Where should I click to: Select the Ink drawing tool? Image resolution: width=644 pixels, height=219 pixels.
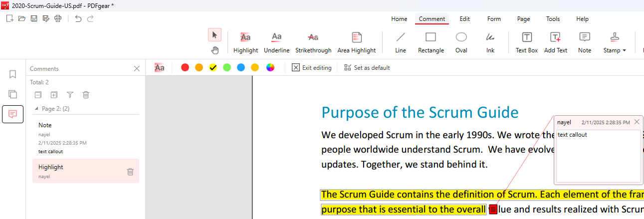pyautogui.click(x=490, y=42)
